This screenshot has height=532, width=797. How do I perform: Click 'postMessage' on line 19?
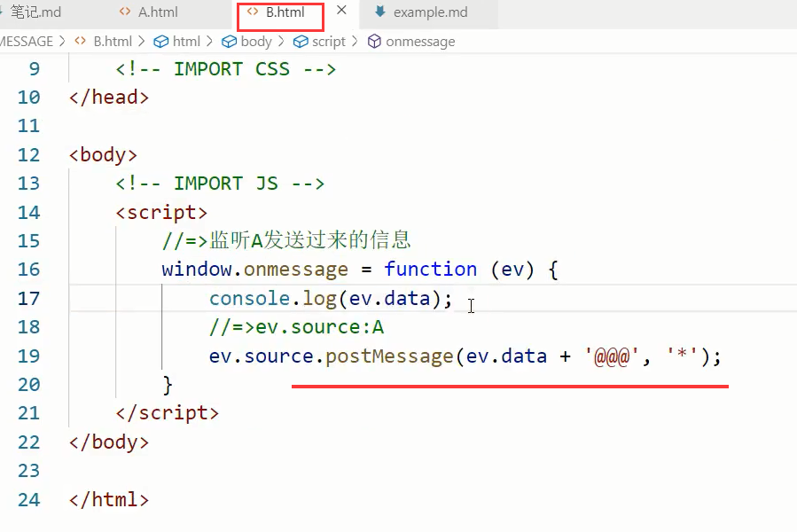pos(389,356)
